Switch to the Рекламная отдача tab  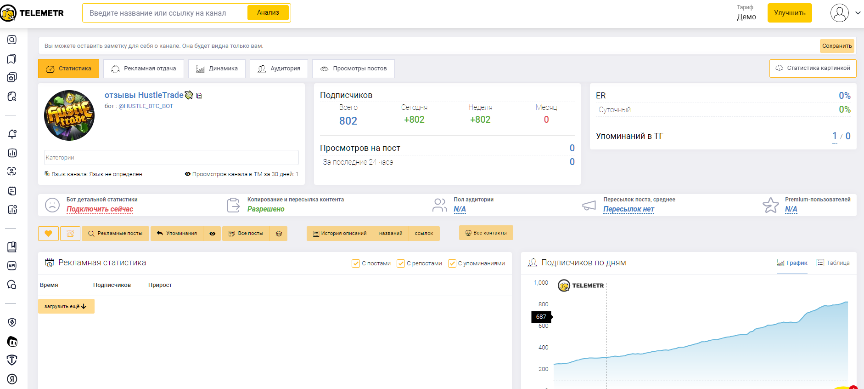tap(143, 68)
